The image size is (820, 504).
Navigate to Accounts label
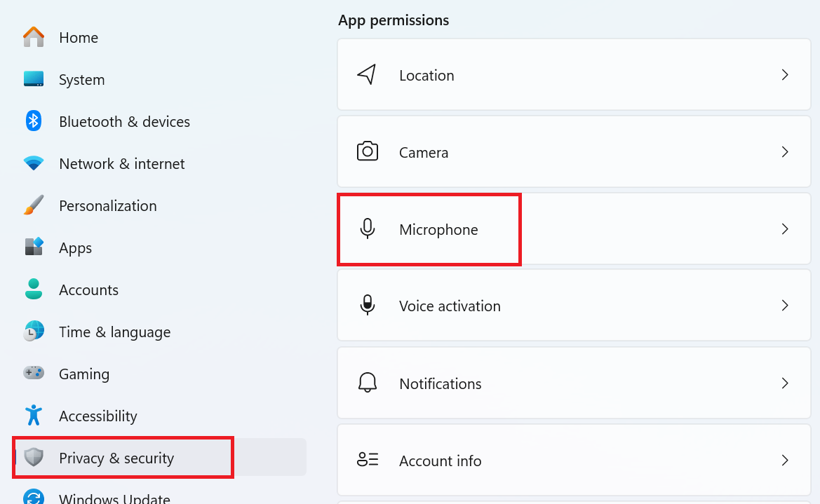89,290
